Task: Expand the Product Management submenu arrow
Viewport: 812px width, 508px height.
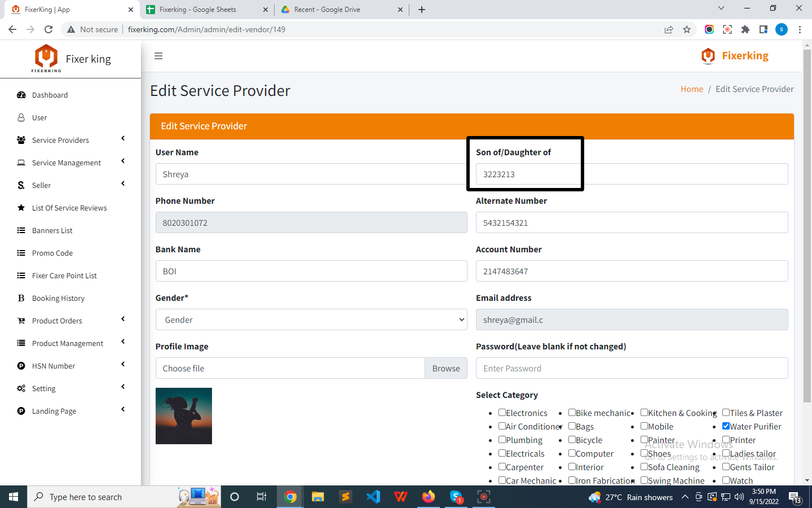Action: tap(123, 341)
